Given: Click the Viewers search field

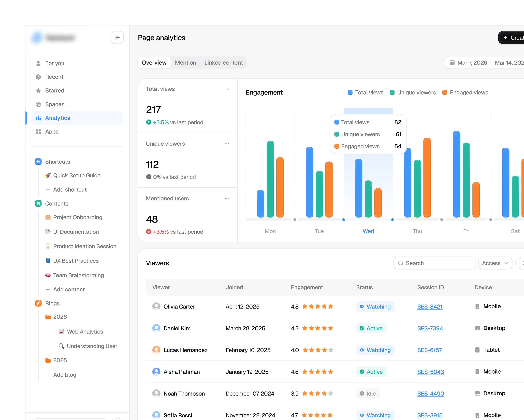Looking at the screenshot, I should click(434, 263).
